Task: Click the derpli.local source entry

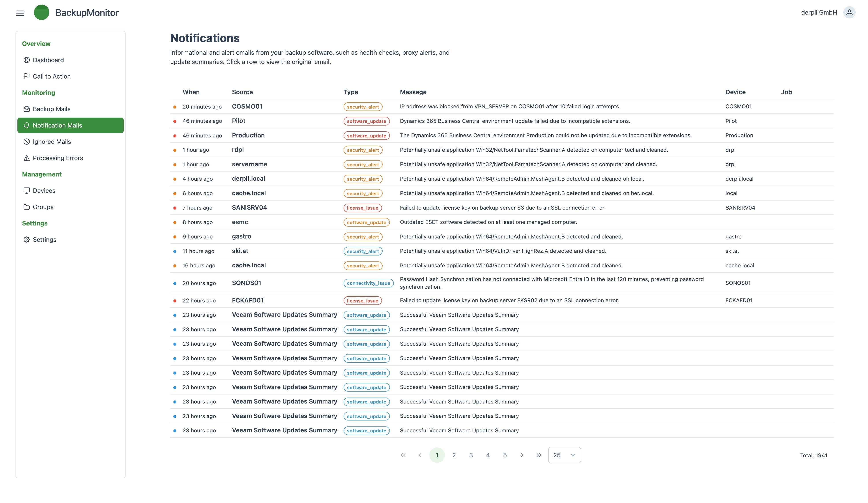Action: [248, 179]
